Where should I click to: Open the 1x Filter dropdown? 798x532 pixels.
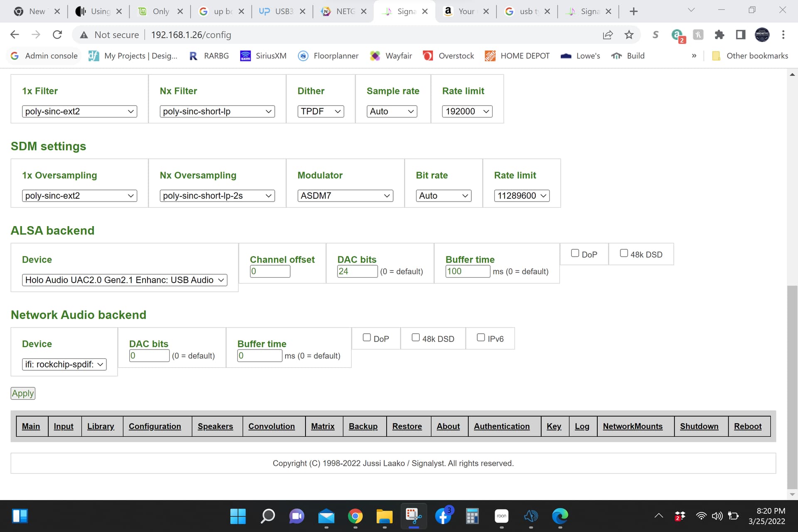tap(79, 111)
